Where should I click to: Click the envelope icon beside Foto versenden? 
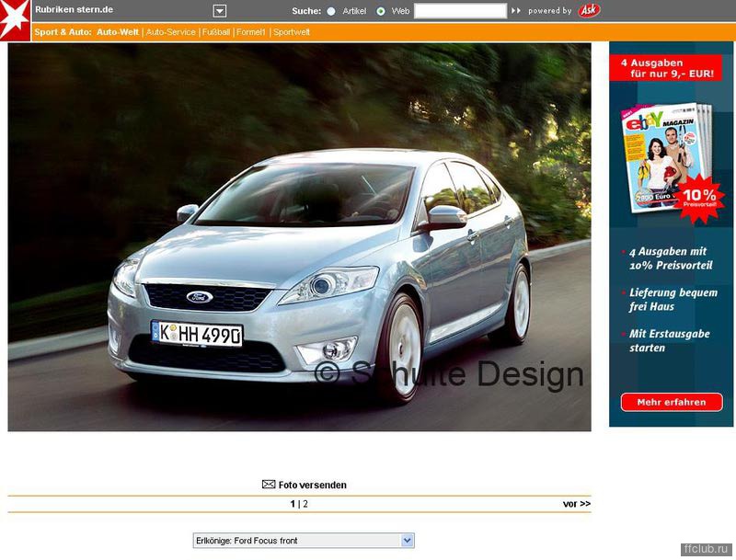coord(269,484)
